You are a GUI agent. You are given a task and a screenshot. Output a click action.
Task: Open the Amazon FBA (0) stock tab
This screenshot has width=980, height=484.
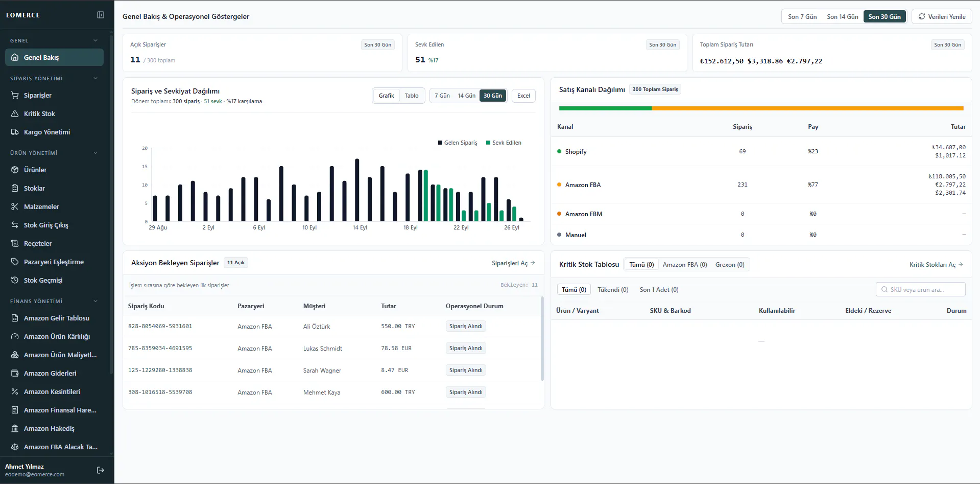point(685,264)
